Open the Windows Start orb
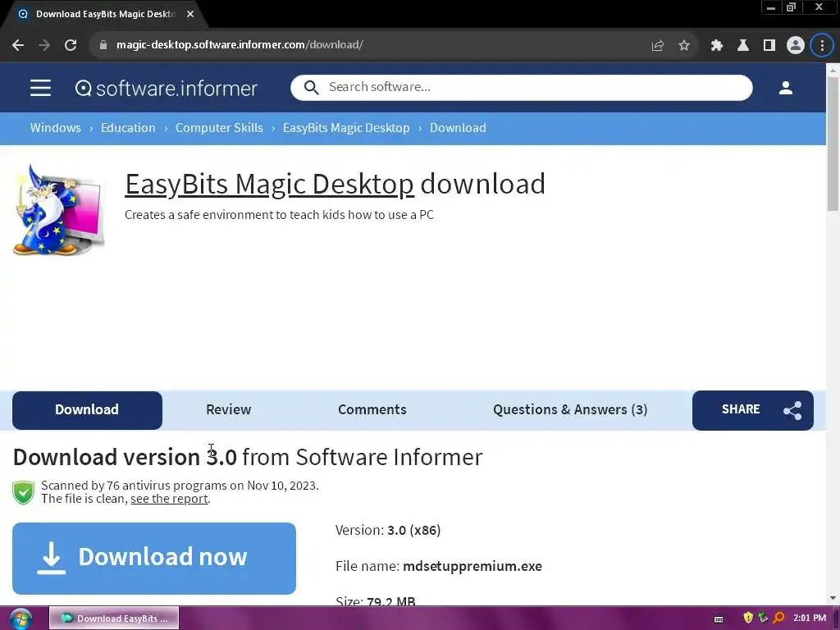Image resolution: width=840 pixels, height=630 pixels. (x=21, y=619)
